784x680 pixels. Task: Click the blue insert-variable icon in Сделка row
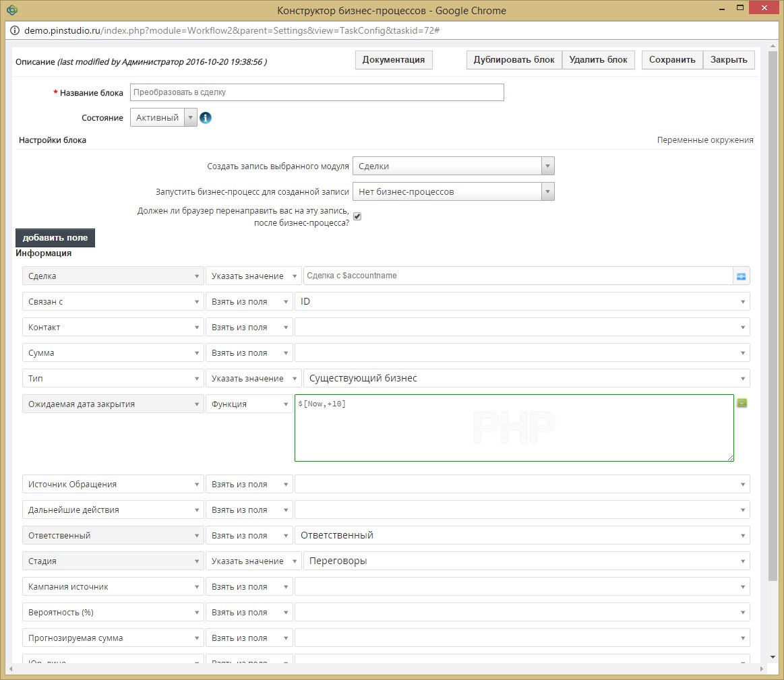point(742,276)
